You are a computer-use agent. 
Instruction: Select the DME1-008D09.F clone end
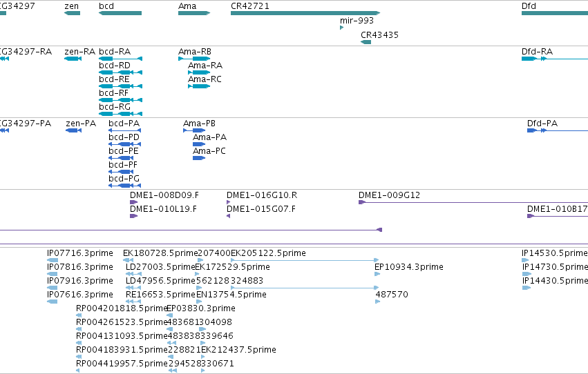tap(133, 202)
